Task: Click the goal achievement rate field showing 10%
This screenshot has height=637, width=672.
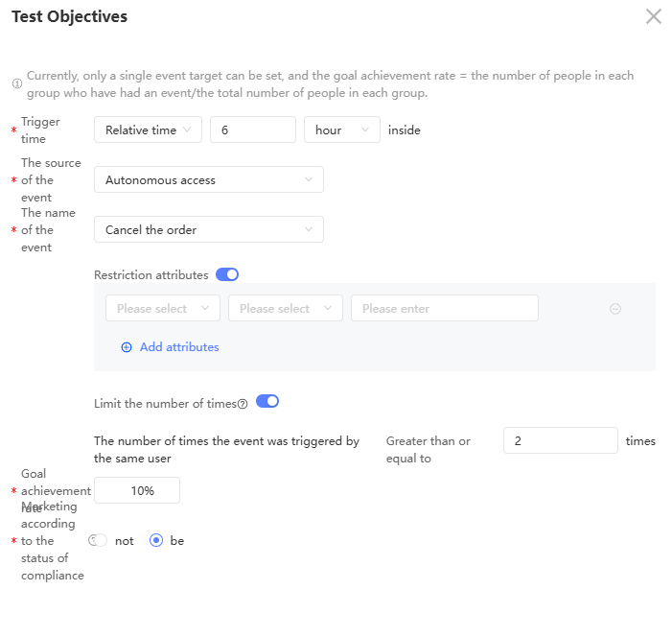Action: [x=137, y=491]
